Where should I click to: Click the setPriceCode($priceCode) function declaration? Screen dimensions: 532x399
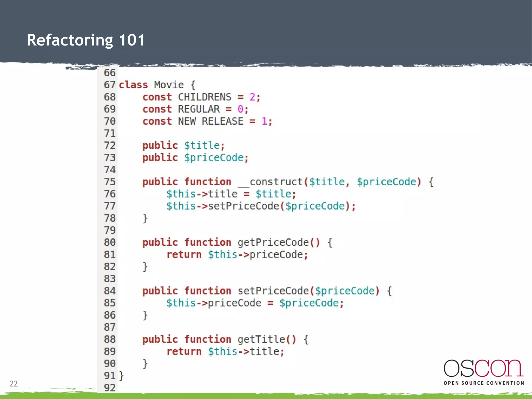point(267,291)
